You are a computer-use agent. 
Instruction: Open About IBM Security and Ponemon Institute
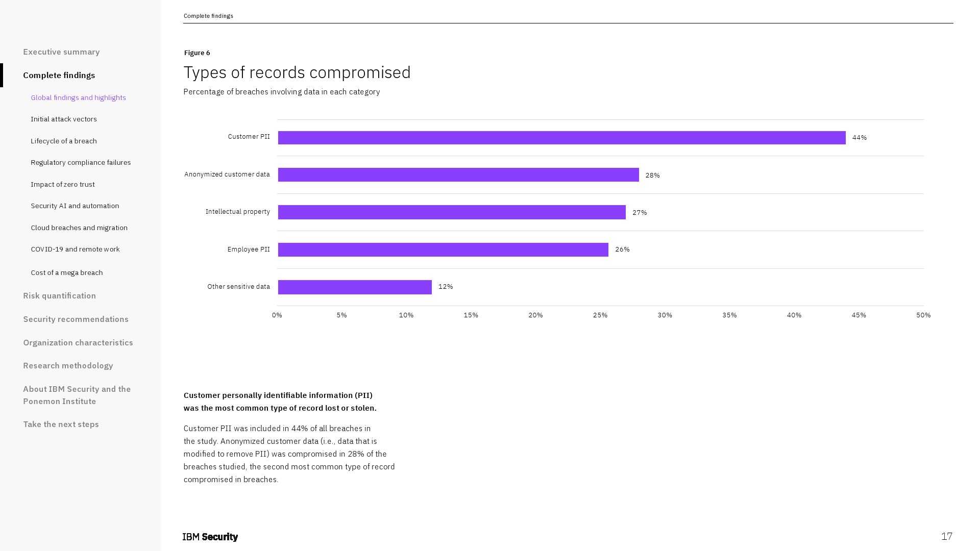coord(77,395)
